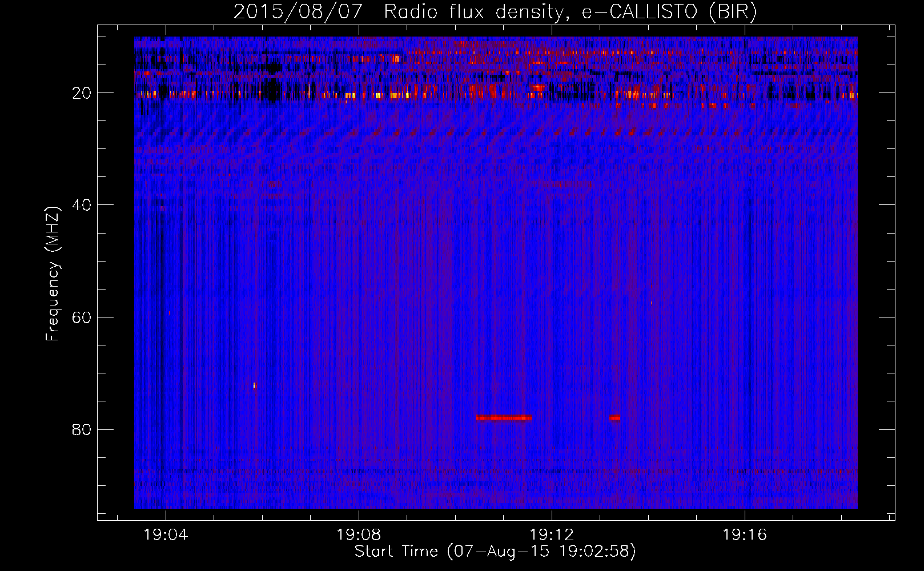This screenshot has height=571, width=924.
Task: Click the "Start Time (07-Aug-15 19:02:58)" label
Action: pyautogui.click(x=495, y=552)
